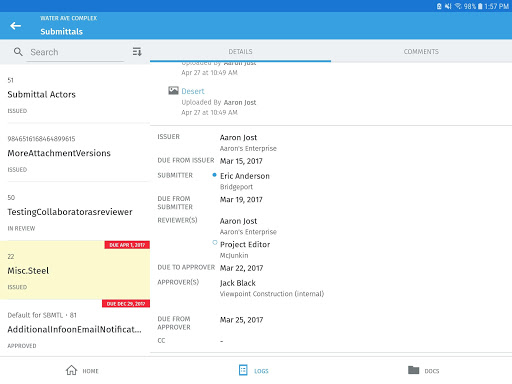The height and width of the screenshot is (384, 512).
Task: Tap the back arrow icon
Action: 15,26
